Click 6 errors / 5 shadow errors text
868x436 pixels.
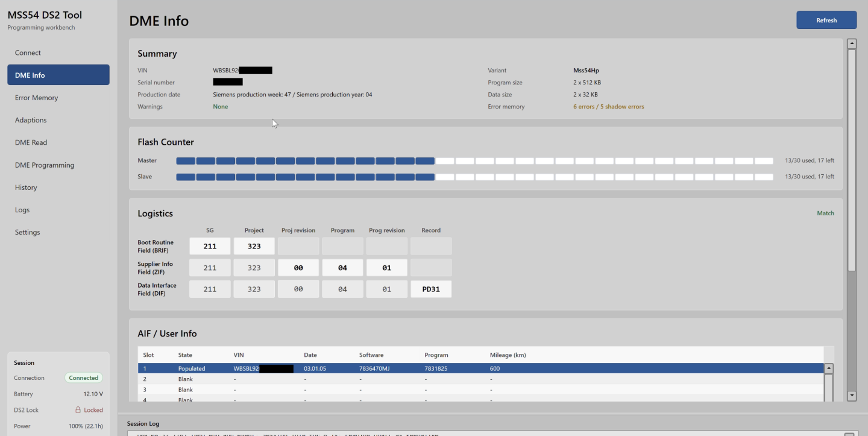(x=608, y=107)
